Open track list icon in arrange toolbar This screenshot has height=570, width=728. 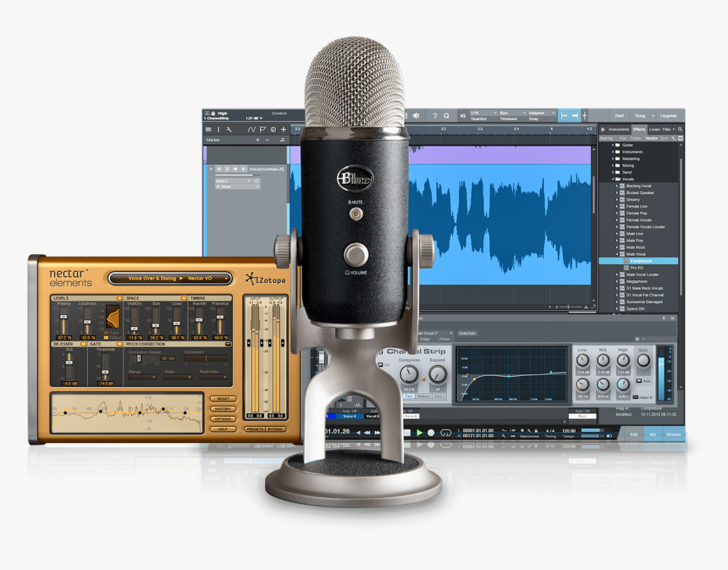point(208,130)
